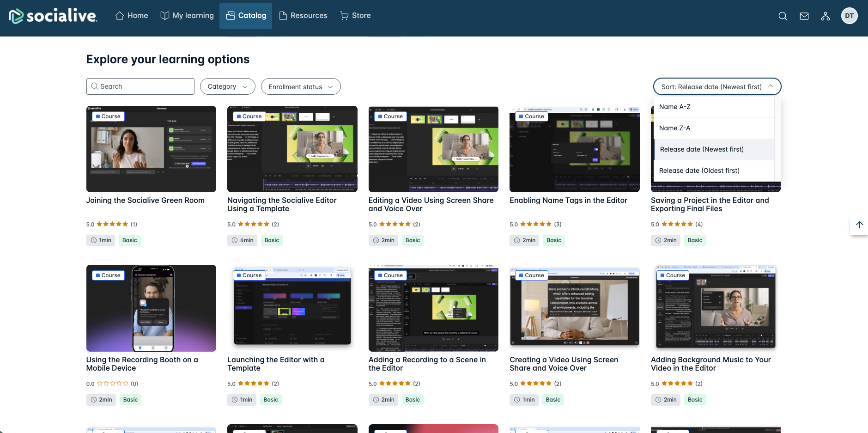This screenshot has height=433, width=868.
Task: Expand the Enrollment status dropdown
Action: [301, 86]
